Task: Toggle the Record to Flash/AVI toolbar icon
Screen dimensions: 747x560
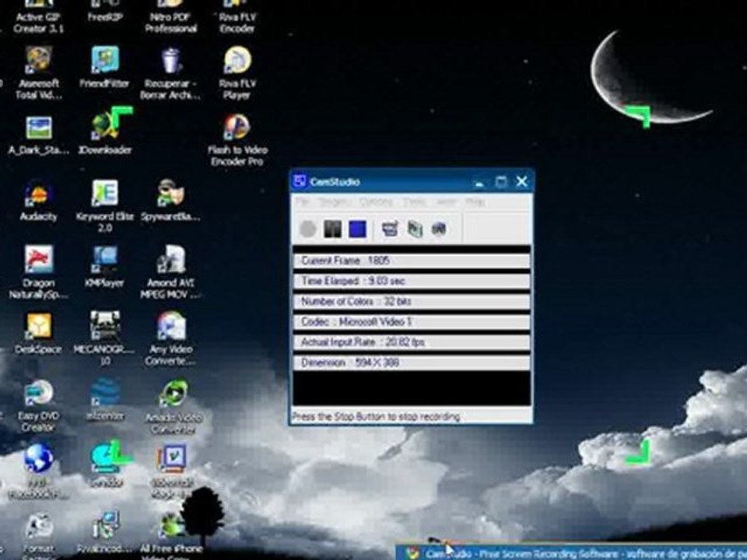Action: pyautogui.click(x=439, y=229)
